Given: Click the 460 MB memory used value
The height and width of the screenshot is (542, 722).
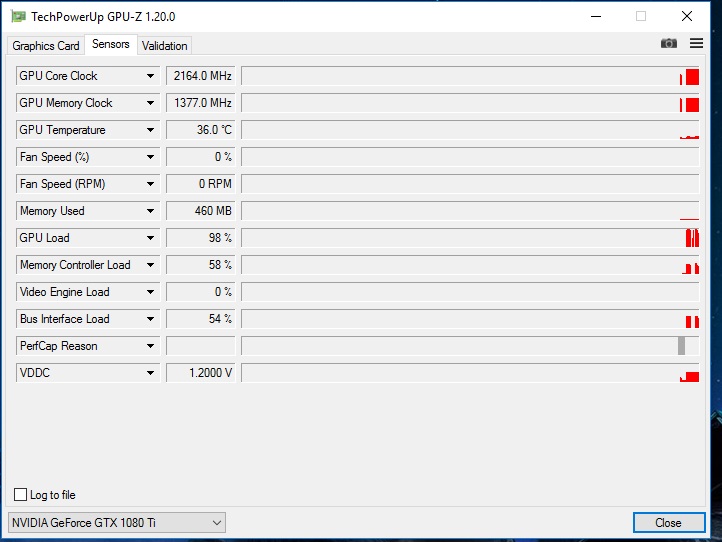Looking at the screenshot, I should 201,211.
